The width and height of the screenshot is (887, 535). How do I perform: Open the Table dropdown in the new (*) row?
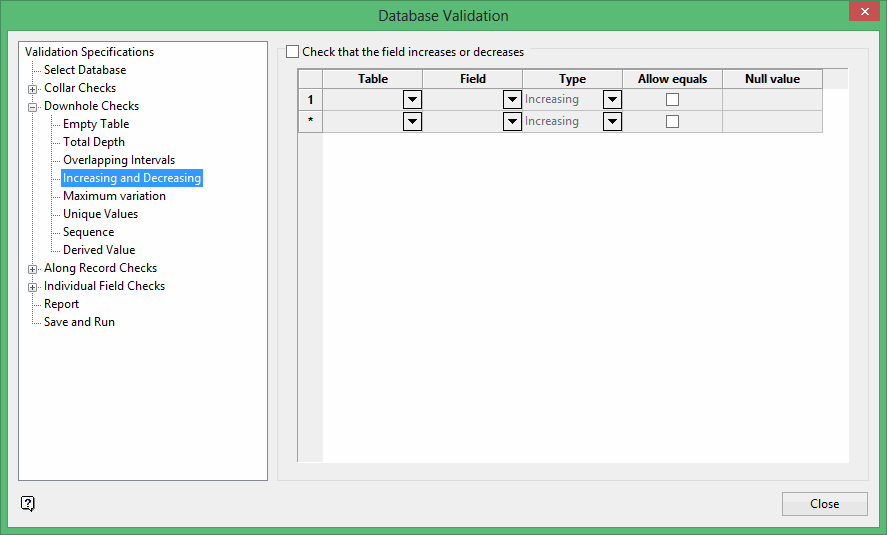pos(412,122)
